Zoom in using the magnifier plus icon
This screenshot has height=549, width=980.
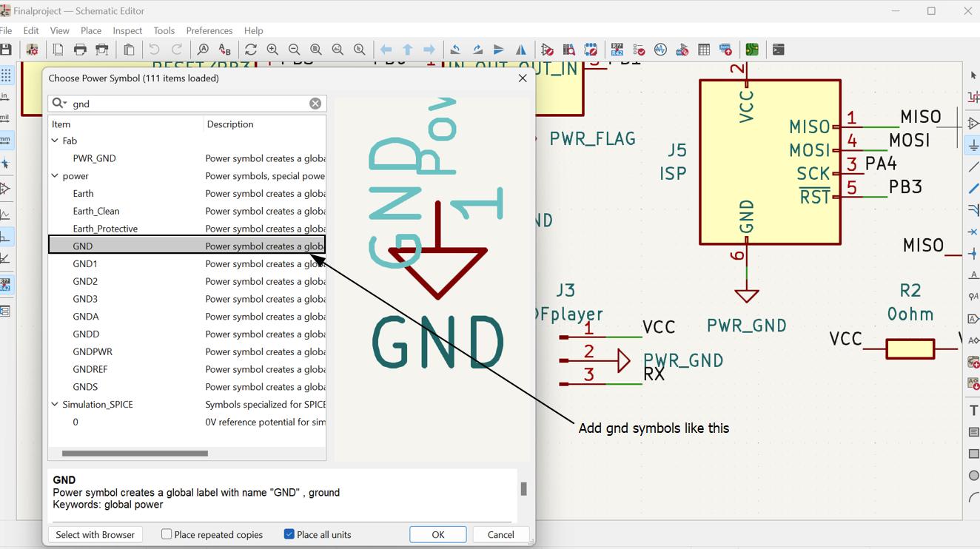[x=272, y=50]
